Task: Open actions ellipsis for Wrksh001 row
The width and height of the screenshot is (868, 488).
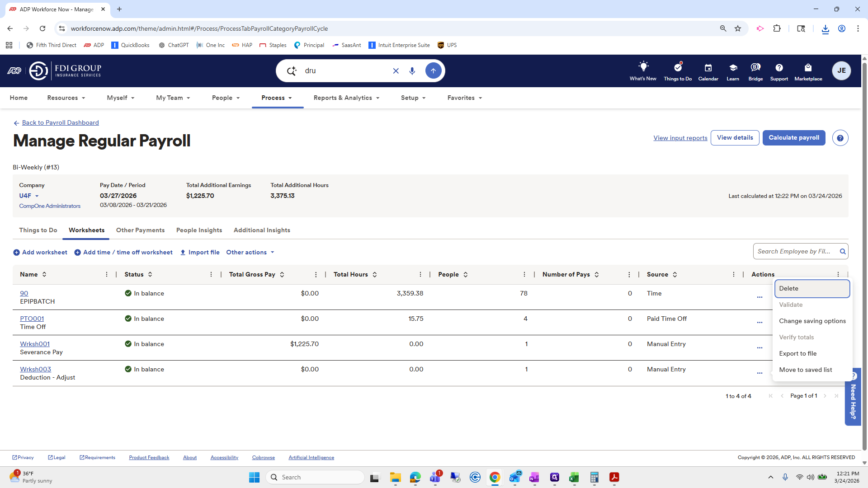Action: (759, 347)
